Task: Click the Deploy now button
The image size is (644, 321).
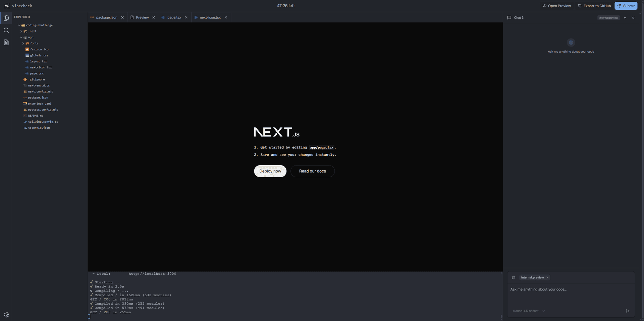Action: click(270, 171)
